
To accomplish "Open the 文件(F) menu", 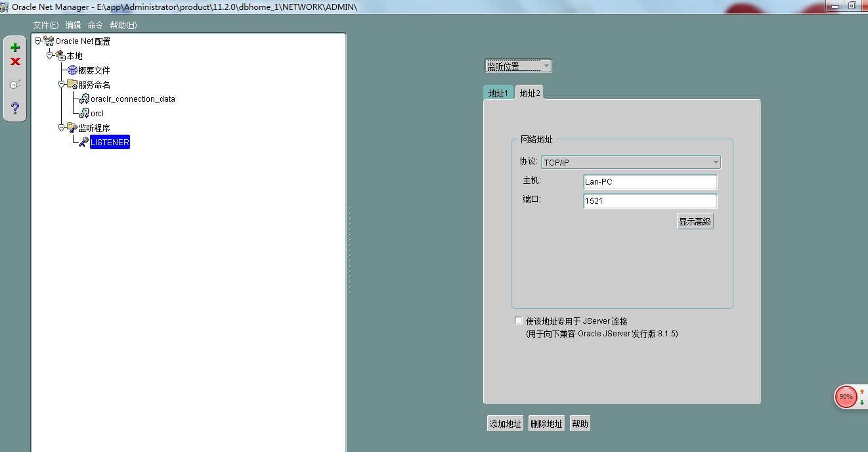I will point(46,25).
